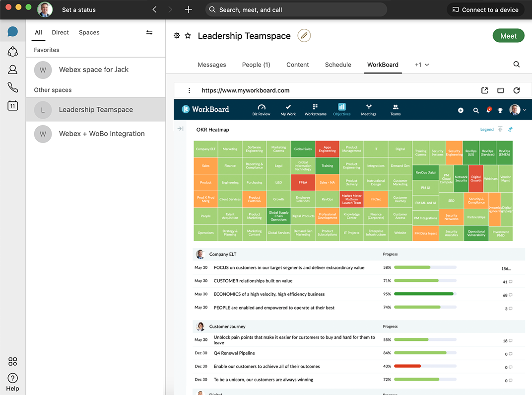This screenshot has height=395, width=532.
Task: Open WorkBoard user profile dropdown
Action: pos(518,110)
